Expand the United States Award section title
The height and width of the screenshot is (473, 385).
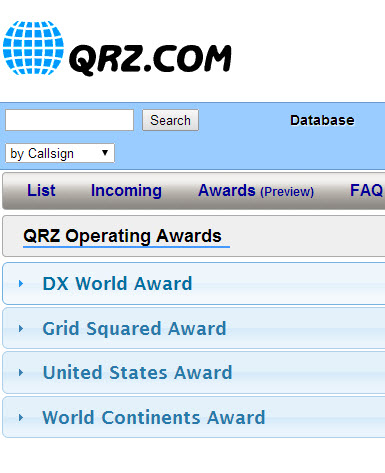(137, 372)
